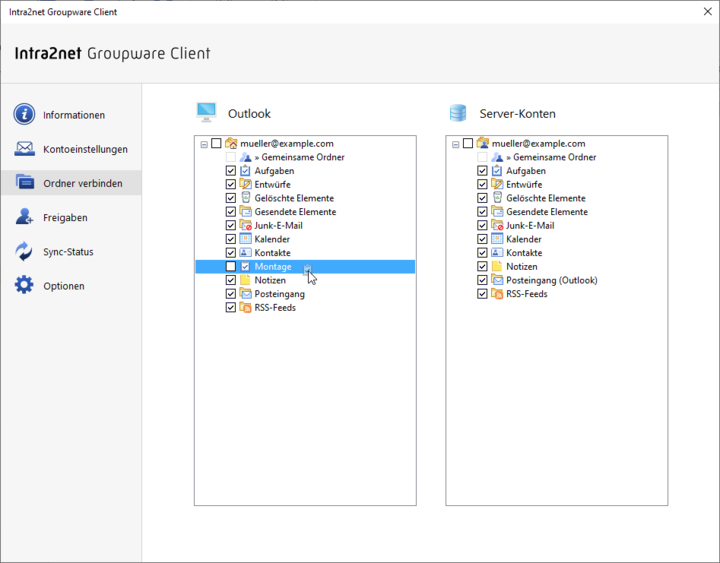This screenshot has height=563, width=720.
Task: Uncheck Notizen checkbox in Server-Konten tree
Action: click(482, 266)
